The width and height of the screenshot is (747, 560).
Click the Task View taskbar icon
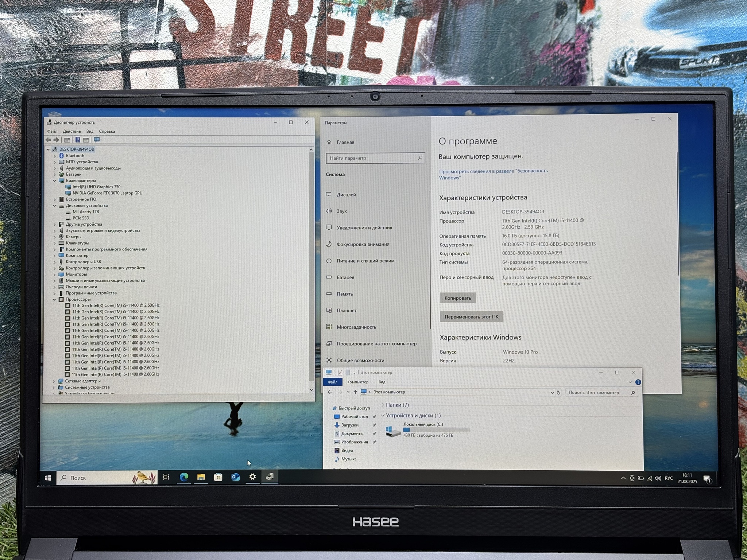click(x=166, y=477)
